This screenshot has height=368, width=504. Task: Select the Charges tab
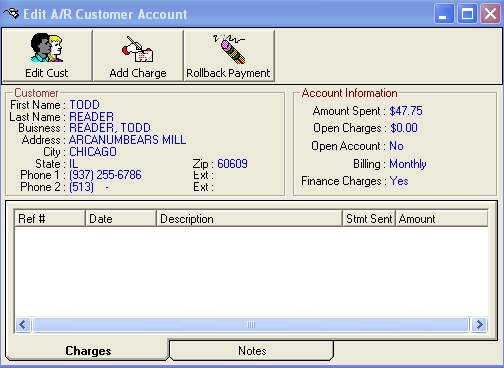tap(88, 350)
